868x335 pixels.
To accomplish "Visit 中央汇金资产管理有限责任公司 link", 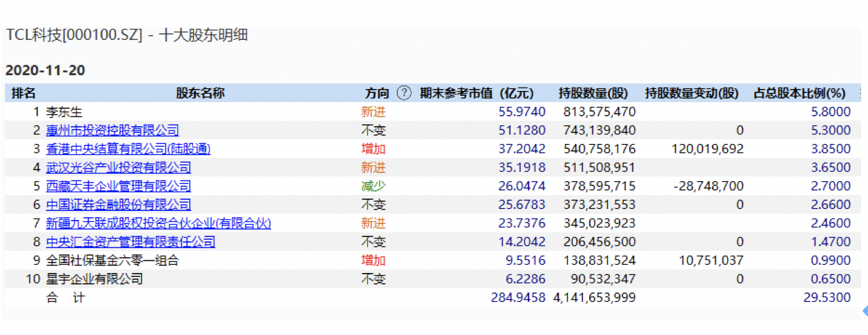I will [130, 242].
